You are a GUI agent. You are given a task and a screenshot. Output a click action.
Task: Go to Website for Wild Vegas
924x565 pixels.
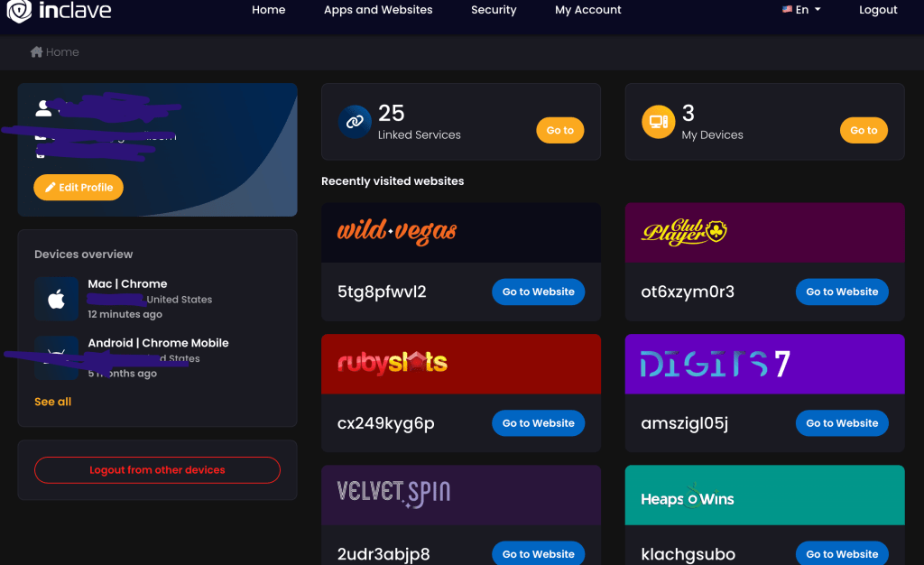tap(538, 292)
